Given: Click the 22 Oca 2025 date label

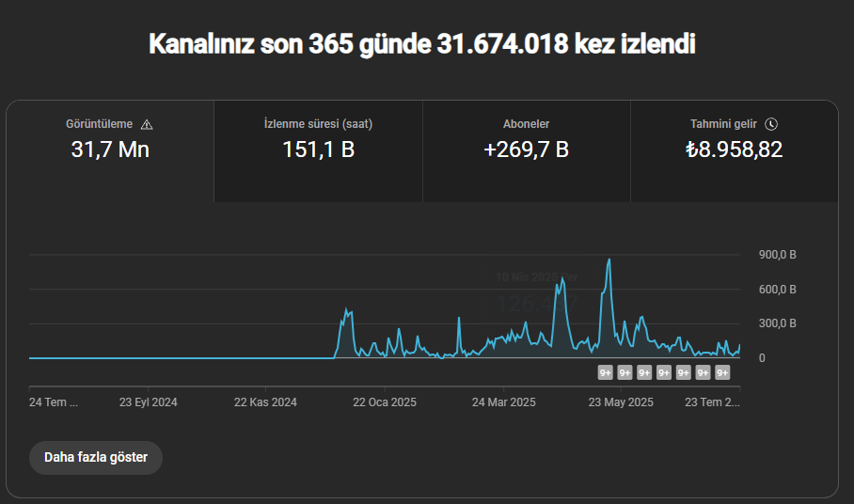Looking at the screenshot, I should click(x=385, y=402).
